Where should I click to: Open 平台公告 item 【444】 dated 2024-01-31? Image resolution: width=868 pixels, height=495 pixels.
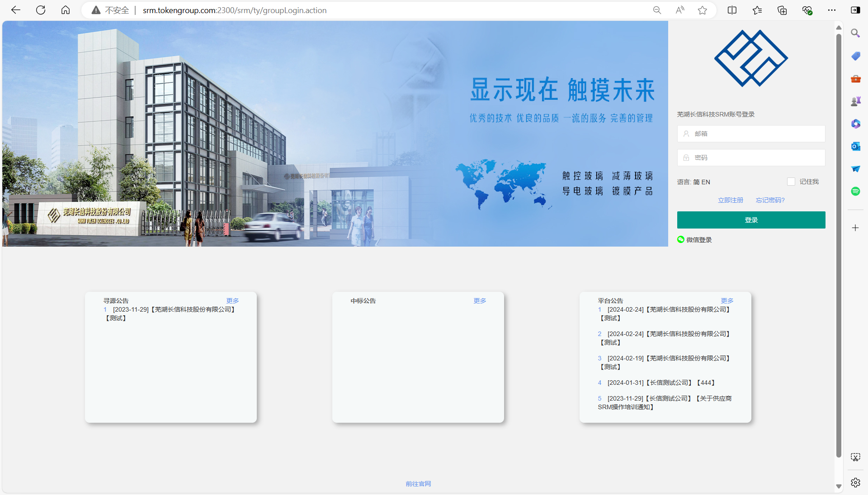coord(657,383)
